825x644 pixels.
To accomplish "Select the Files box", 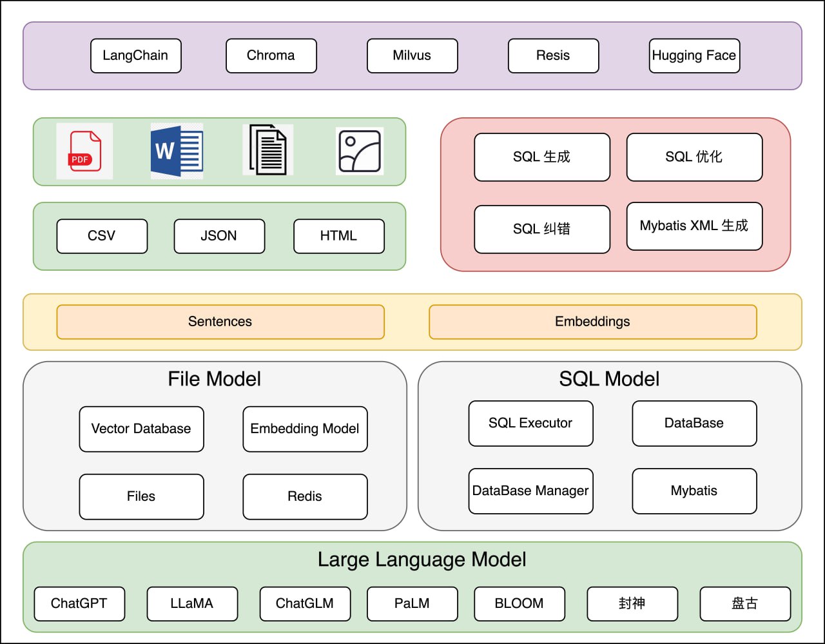I will pos(141,496).
